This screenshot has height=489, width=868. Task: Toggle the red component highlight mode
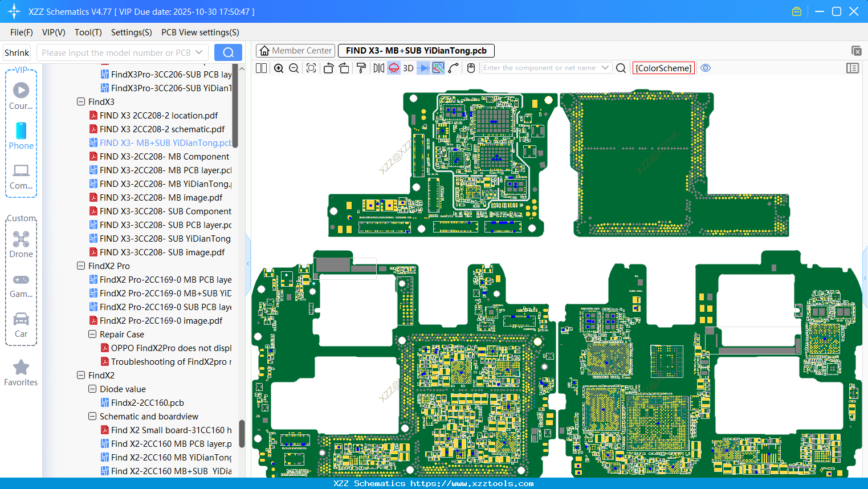(x=394, y=68)
